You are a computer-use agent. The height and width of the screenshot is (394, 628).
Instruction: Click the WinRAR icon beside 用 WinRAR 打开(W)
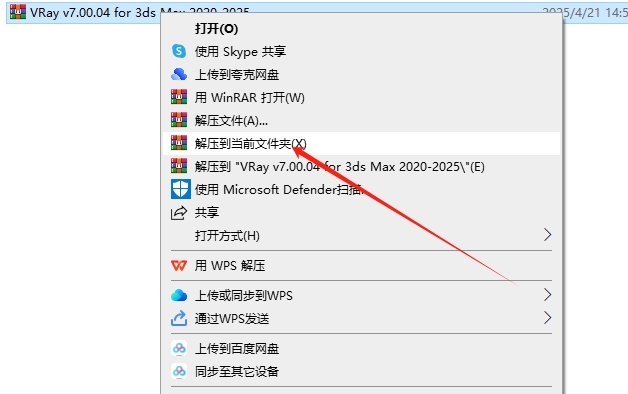179,97
